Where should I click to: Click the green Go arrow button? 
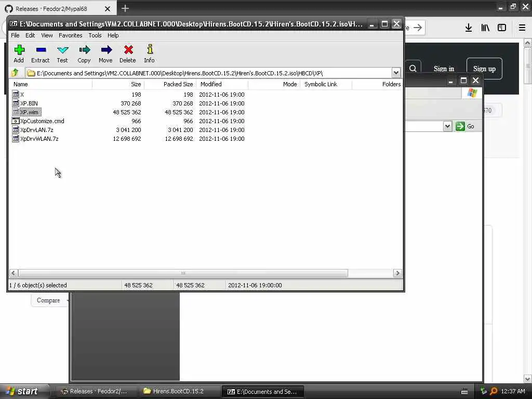[460, 126]
